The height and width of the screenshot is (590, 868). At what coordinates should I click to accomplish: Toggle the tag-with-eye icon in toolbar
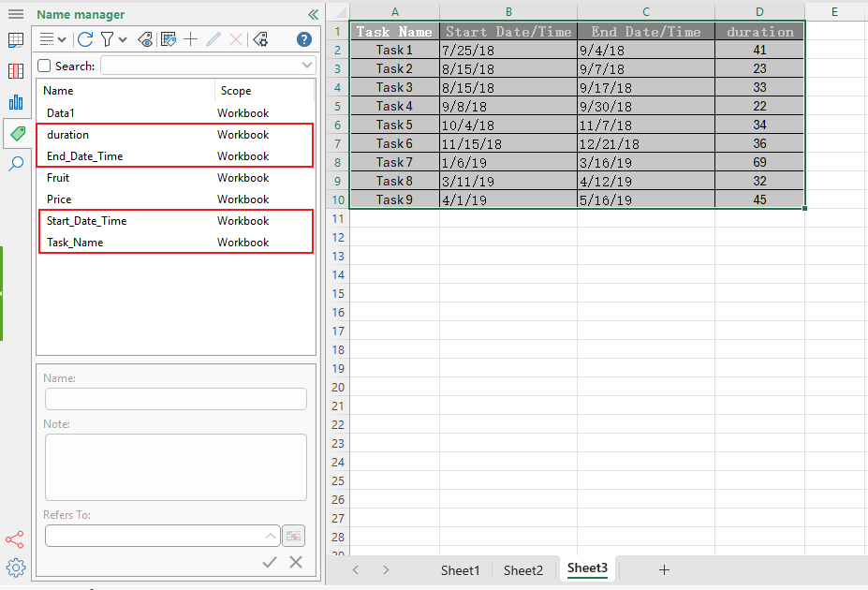pos(145,39)
